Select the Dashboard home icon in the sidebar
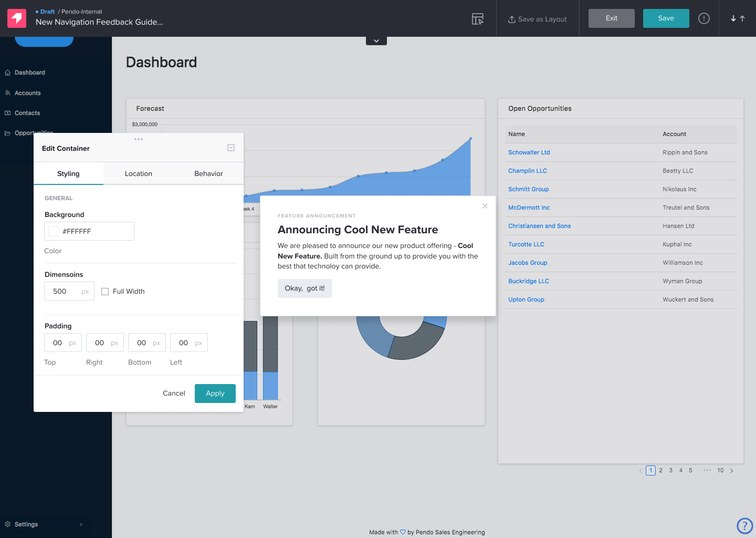 [7, 73]
